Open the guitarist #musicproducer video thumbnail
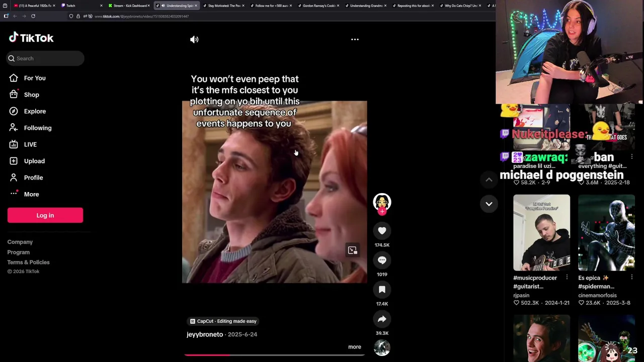This screenshot has height=362, width=644. (x=542, y=233)
